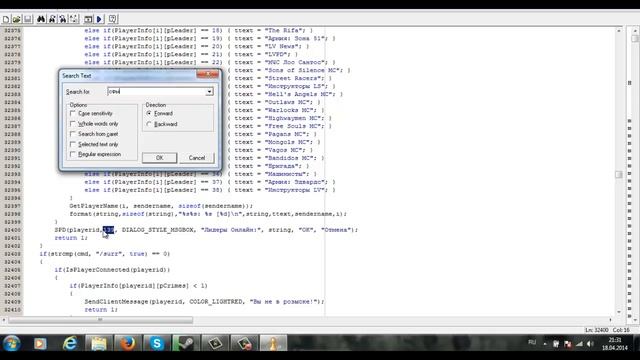Switch to Firefox on the taskbar

(127, 344)
